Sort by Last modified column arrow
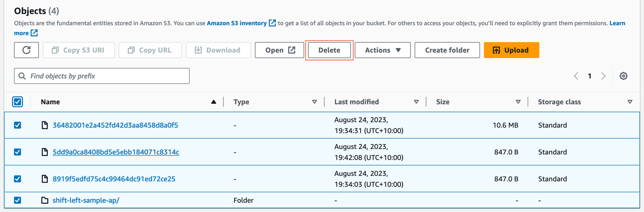The image size is (644, 212). click(416, 102)
